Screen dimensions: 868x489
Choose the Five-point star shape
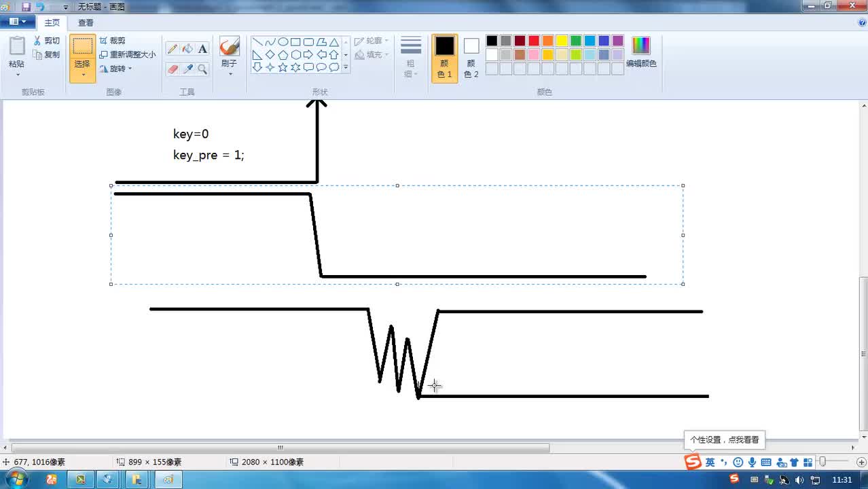pos(283,67)
